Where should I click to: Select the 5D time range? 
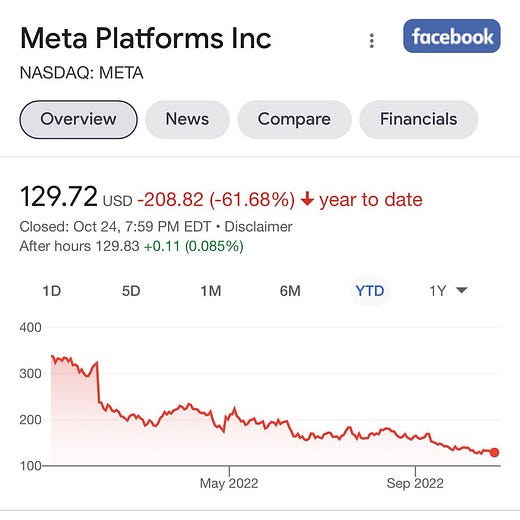(131, 291)
